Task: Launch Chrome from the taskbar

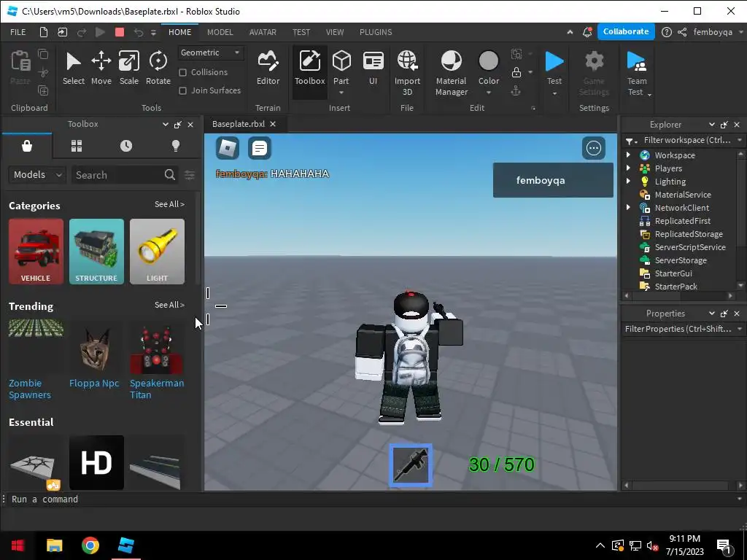Action: (x=90, y=545)
